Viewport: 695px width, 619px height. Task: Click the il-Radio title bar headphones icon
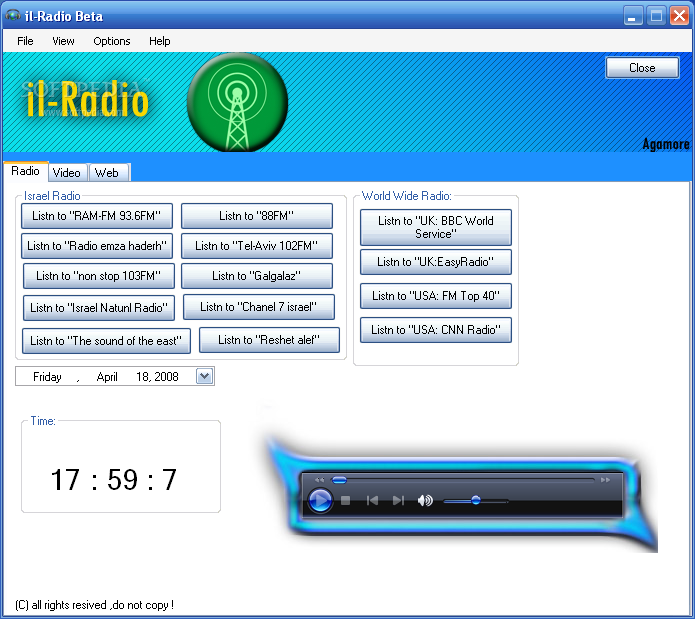13,16
